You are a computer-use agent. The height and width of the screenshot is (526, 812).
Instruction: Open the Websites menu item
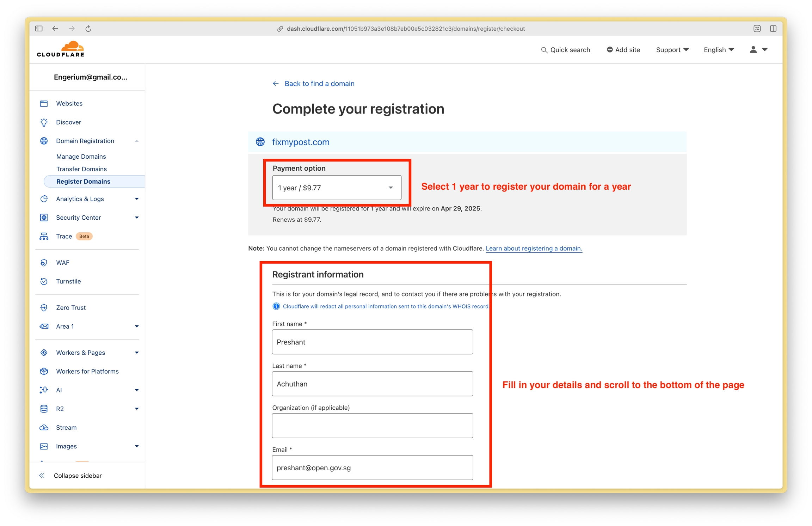69,103
